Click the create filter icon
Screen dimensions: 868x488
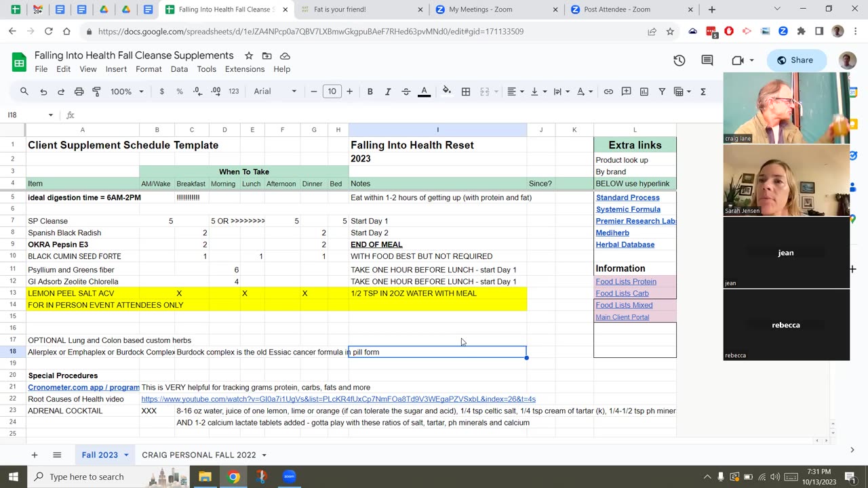pyautogui.click(x=662, y=91)
